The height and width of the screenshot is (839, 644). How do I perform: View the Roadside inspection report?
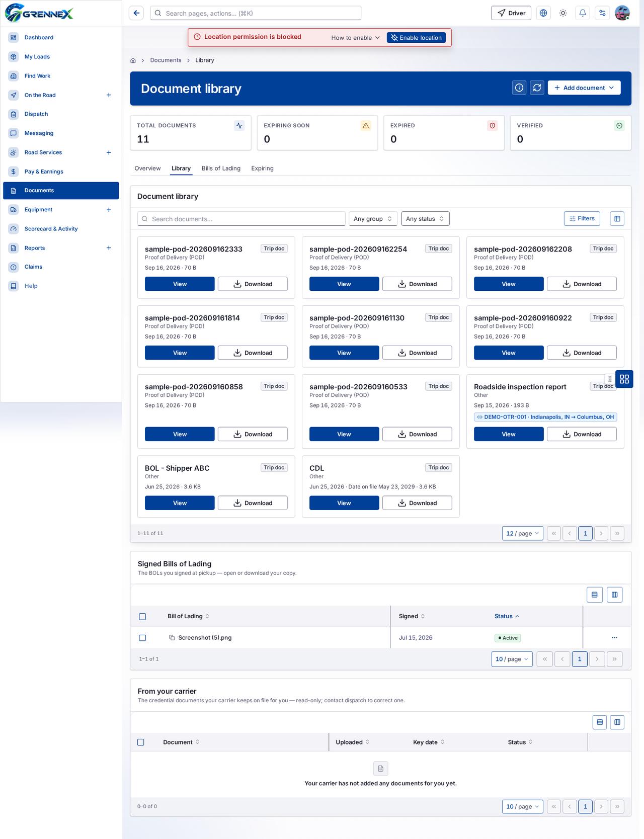[x=509, y=434]
